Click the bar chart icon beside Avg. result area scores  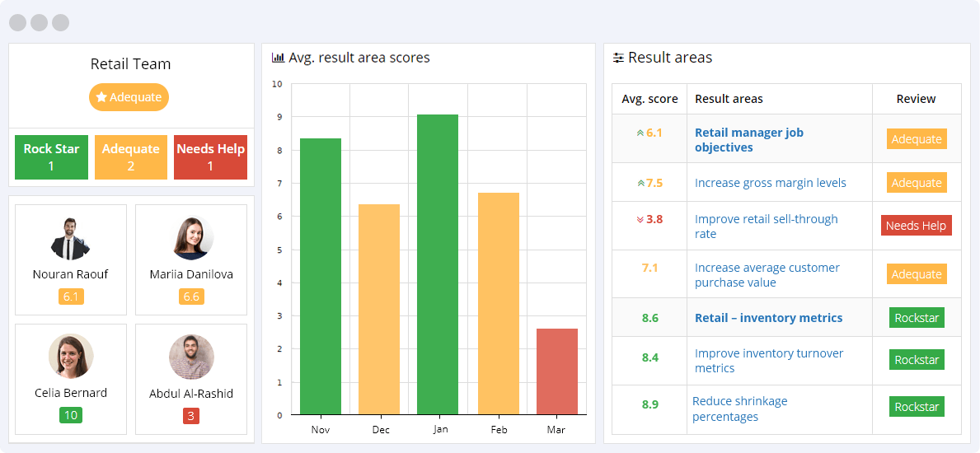pos(278,58)
